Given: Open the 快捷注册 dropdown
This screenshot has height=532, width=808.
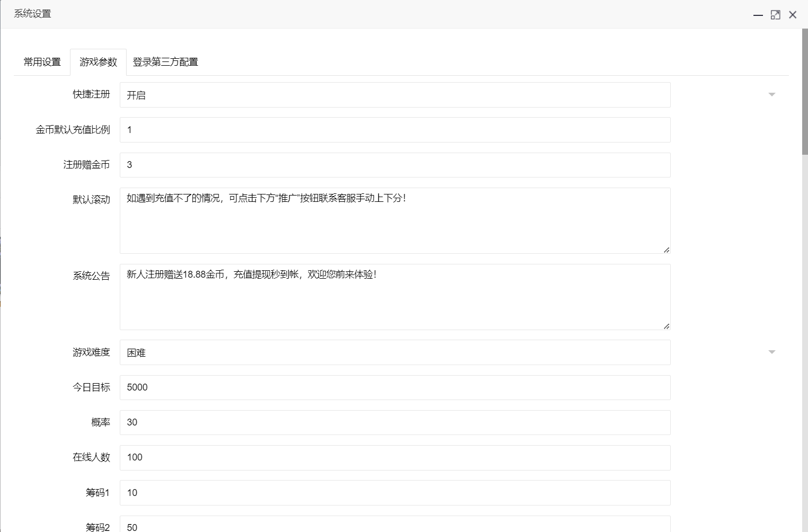Looking at the screenshot, I should click(x=395, y=95).
